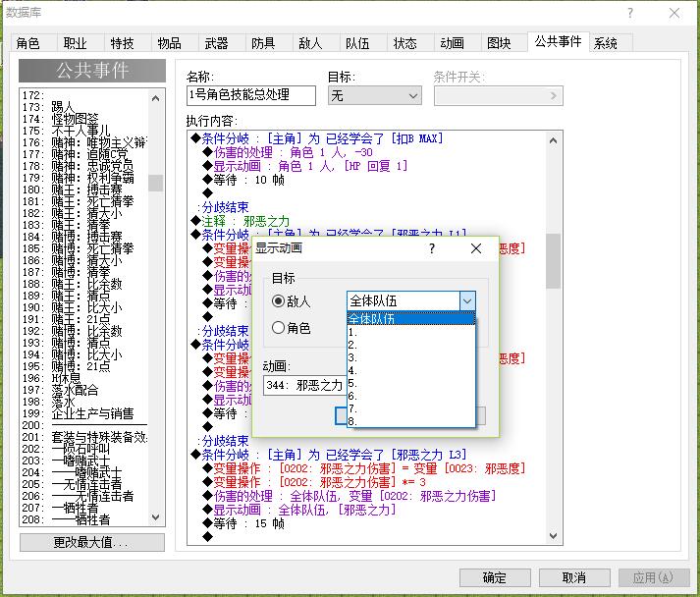700x597 pixels.
Task: Switch to the 角色 tab
Action: (x=28, y=43)
